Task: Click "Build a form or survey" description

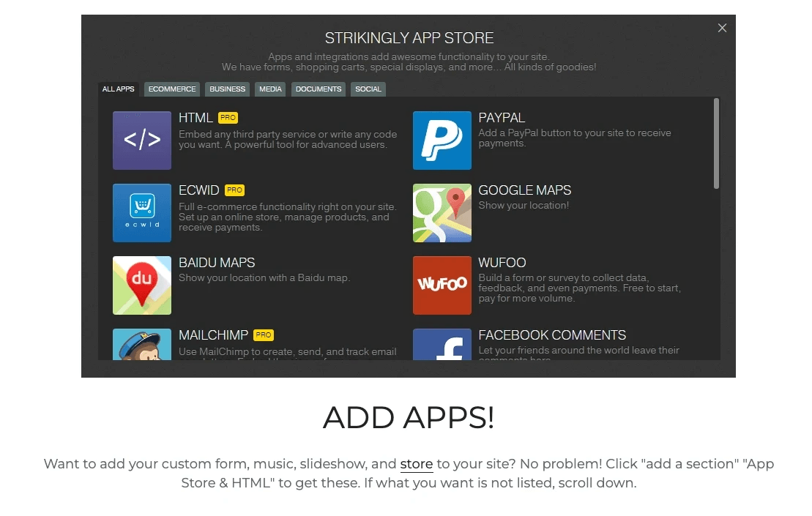Action: click(579, 288)
